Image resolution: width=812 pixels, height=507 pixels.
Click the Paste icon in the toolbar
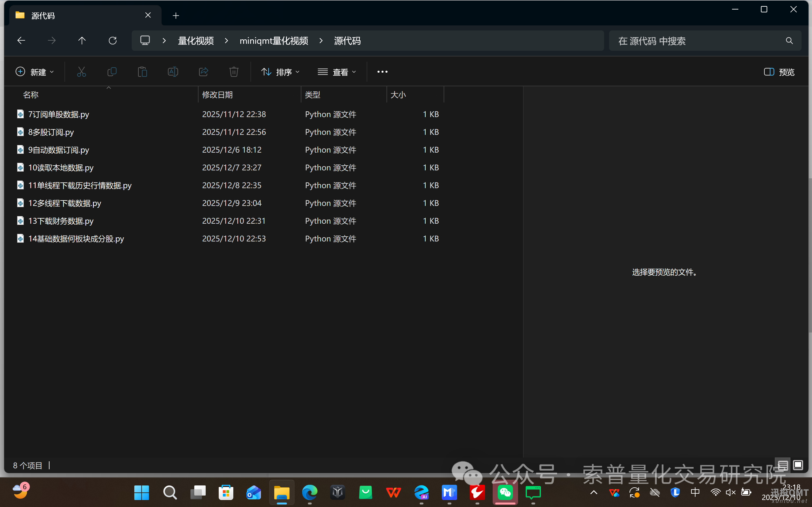(x=143, y=71)
